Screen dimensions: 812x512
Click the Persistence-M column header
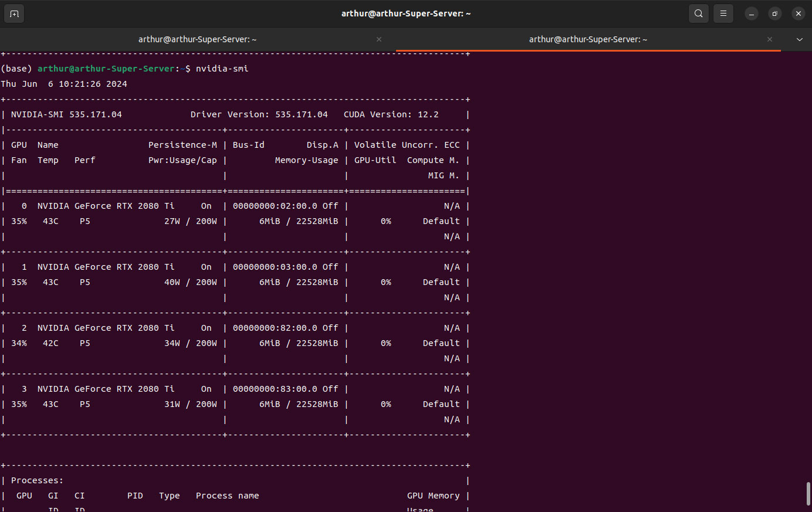point(182,145)
